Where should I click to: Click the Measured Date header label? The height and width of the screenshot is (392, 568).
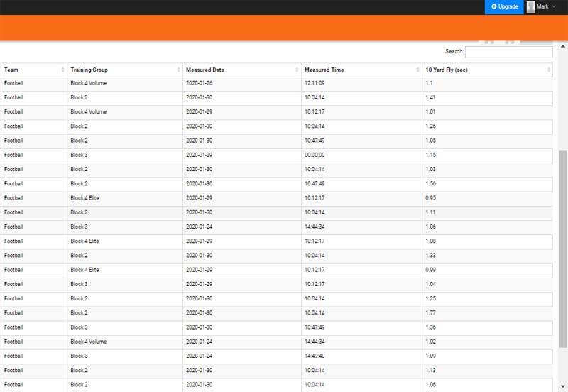tap(205, 70)
